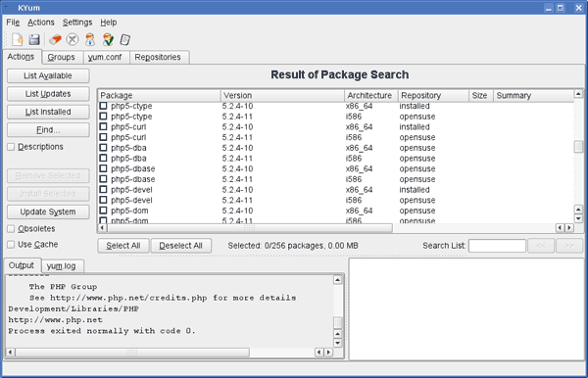This screenshot has width=588, height=378.
Task: Click the package list horizontal scrollbar thumb
Action: (249, 227)
